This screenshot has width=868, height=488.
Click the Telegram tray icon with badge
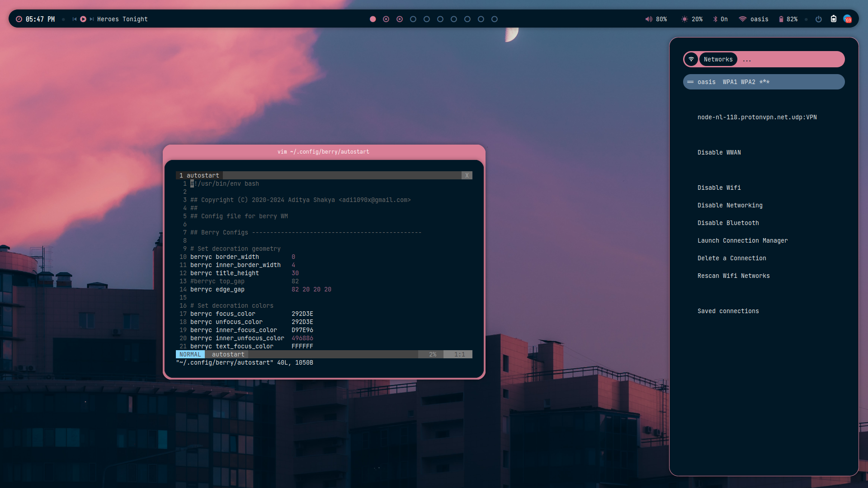tap(848, 19)
